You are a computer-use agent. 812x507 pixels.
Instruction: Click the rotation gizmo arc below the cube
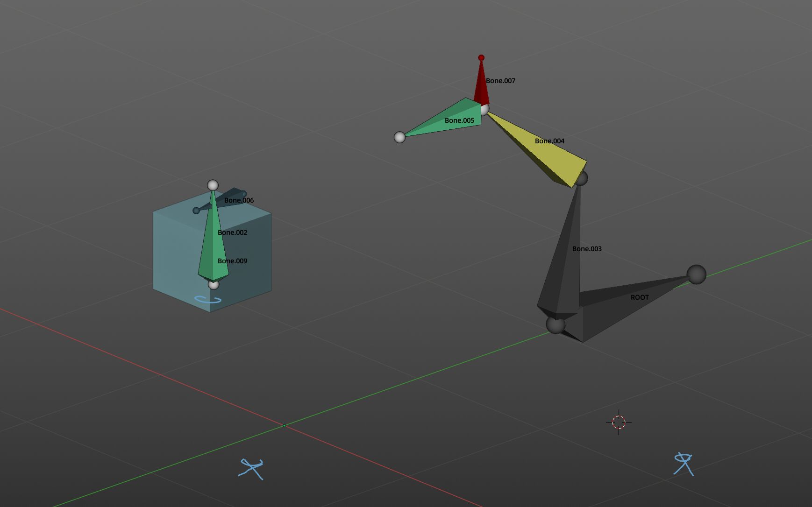click(x=207, y=299)
